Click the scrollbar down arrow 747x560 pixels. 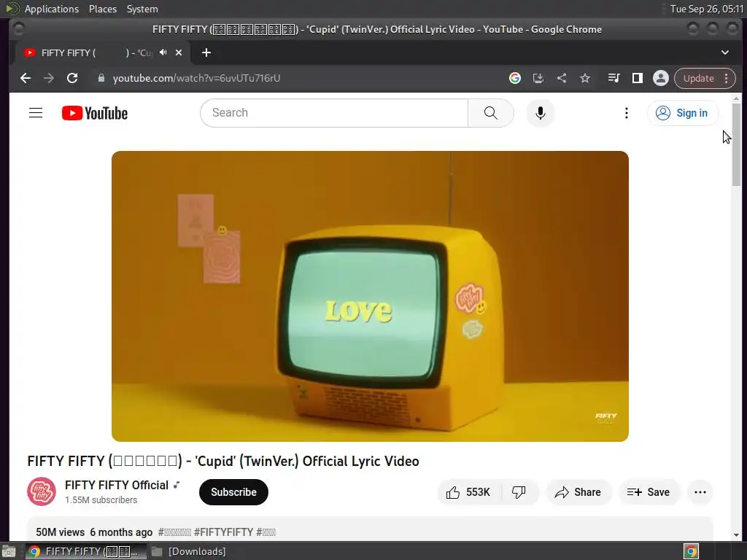click(x=737, y=534)
